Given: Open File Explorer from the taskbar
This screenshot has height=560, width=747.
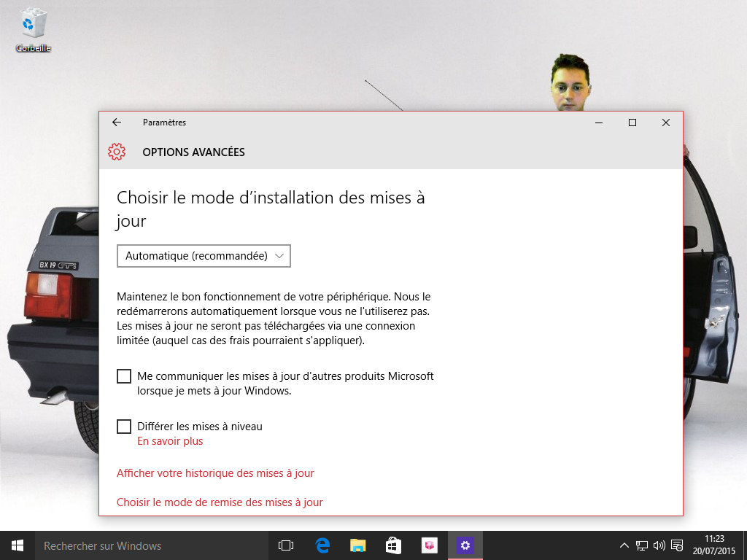Looking at the screenshot, I should [357, 545].
